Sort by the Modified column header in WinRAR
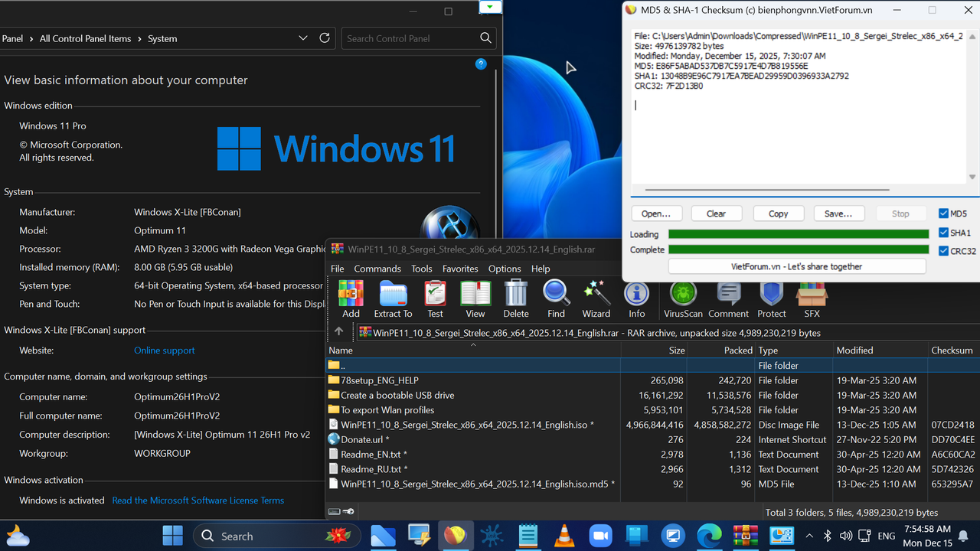Image resolution: width=980 pixels, height=551 pixels. pos(880,350)
